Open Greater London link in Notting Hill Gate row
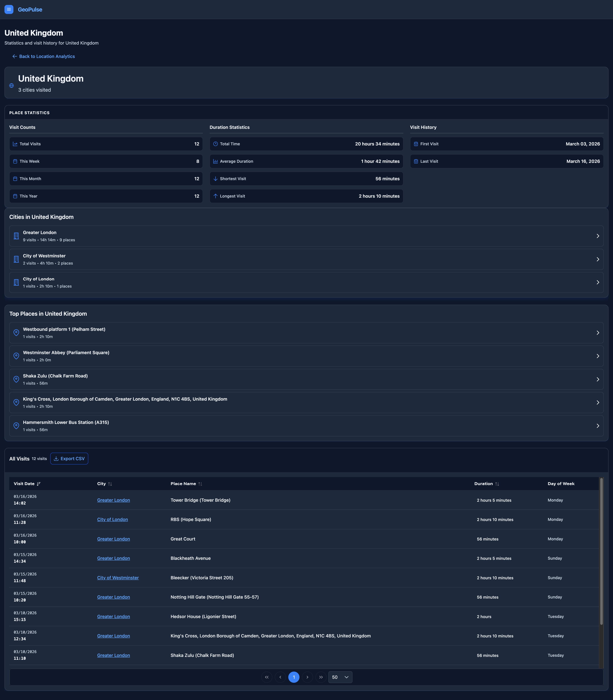This screenshot has width=613, height=700. click(114, 597)
